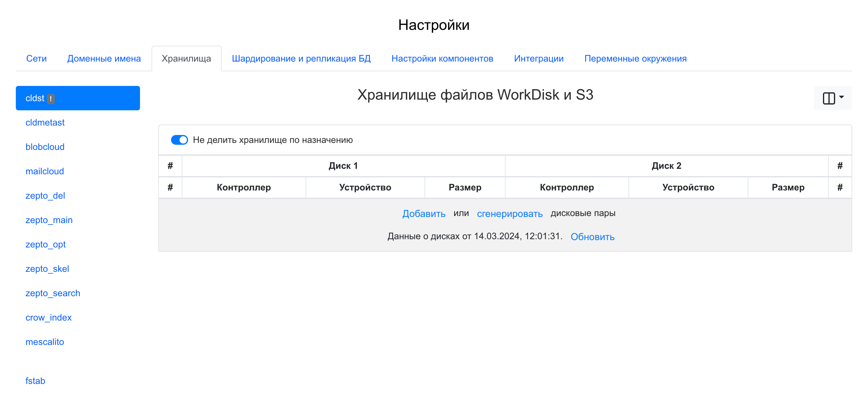Click the warning badge next to cldst

point(51,98)
